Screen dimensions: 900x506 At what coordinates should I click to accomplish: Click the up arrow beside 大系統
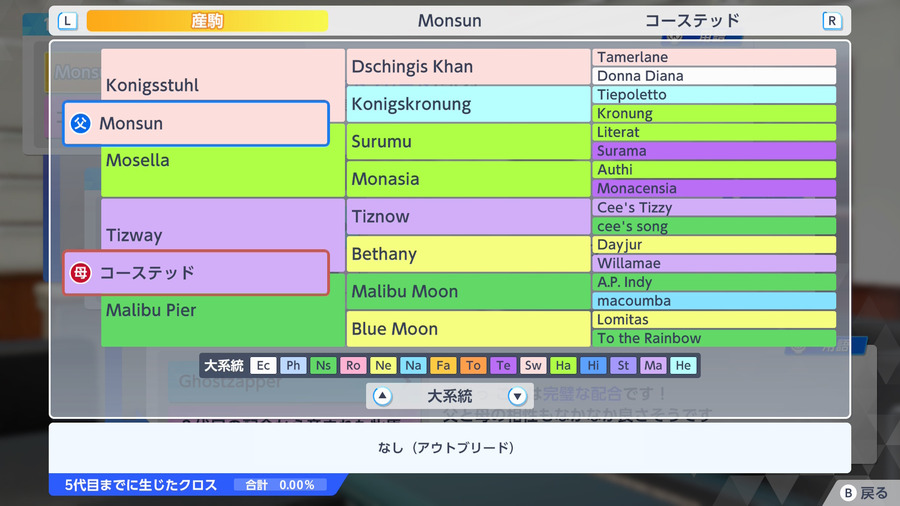(382, 396)
